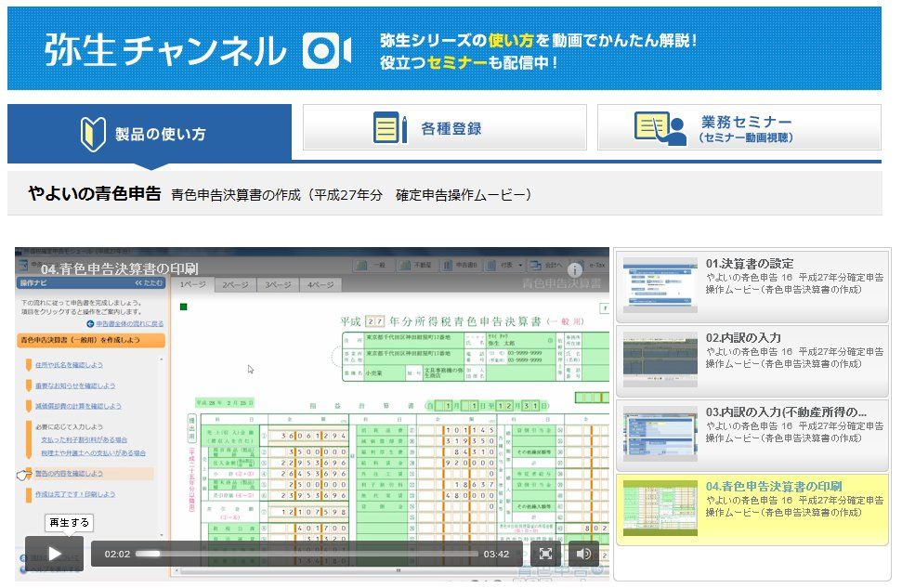
Task: Click the やよいの青色申告 heading text
Action: tap(95, 193)
